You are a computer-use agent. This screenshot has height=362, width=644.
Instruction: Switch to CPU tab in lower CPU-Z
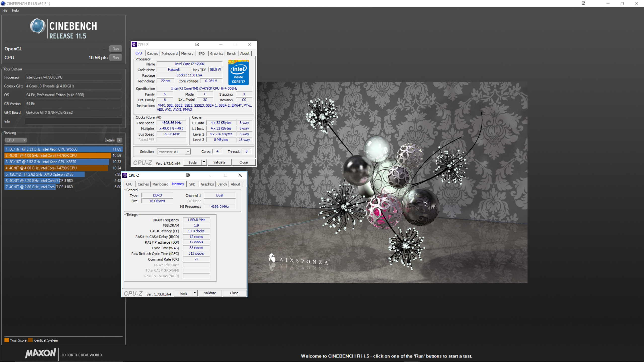point(129,184)
